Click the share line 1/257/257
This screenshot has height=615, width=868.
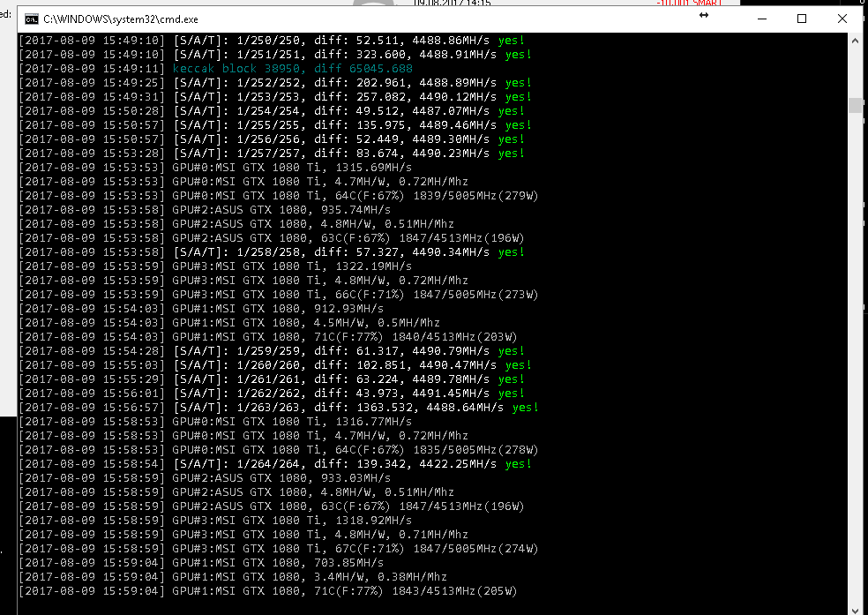tap(272, 154)
